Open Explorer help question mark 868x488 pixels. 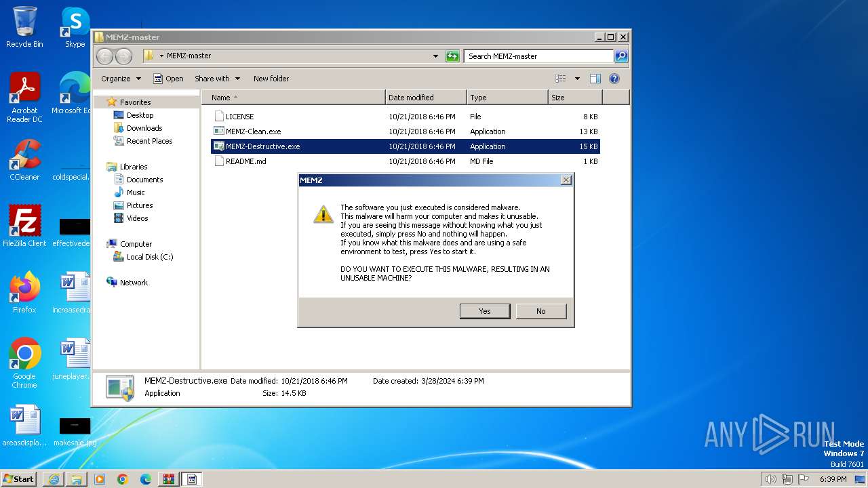pos(614,79)
